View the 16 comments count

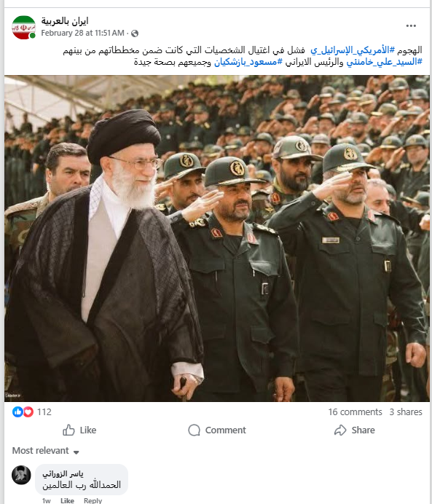coord(355,412)
